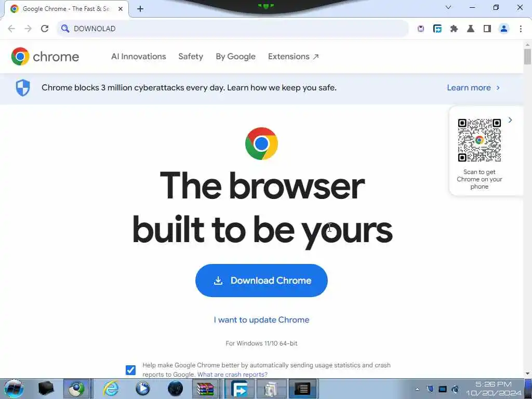The image size is (532, 399).
Task: Open the black list-window taskbar icon
Action: point(302,389)
